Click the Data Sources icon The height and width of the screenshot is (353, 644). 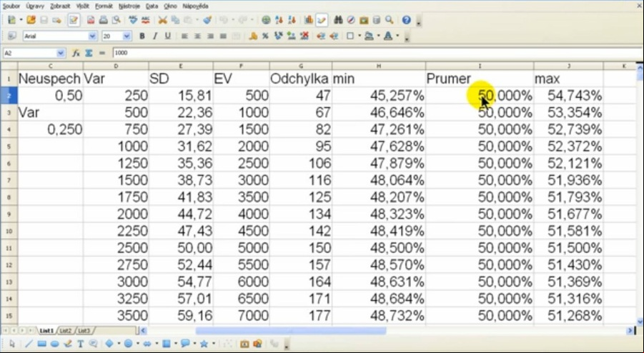pos(376,20)
